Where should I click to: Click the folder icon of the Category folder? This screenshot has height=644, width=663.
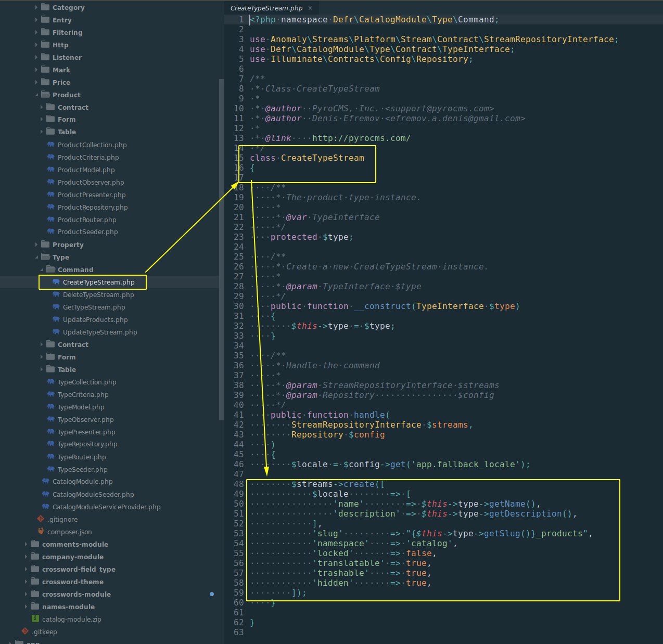(x=45, y=7)
